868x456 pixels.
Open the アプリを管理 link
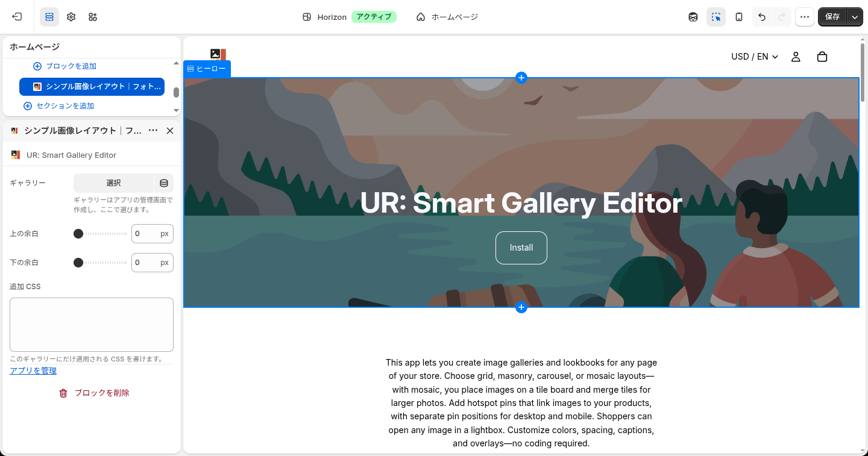[x=33, y=371]
